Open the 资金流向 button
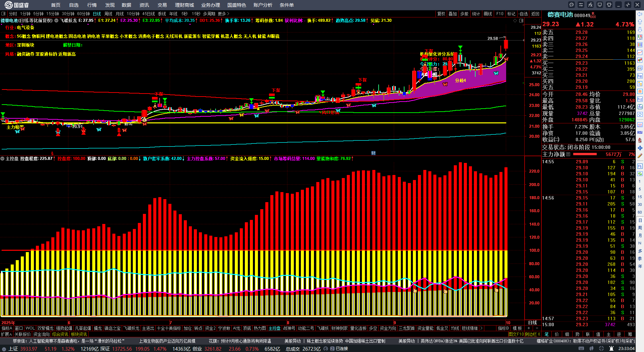The width and height of the screenshot is (644, 352). [x=41, y=334]
